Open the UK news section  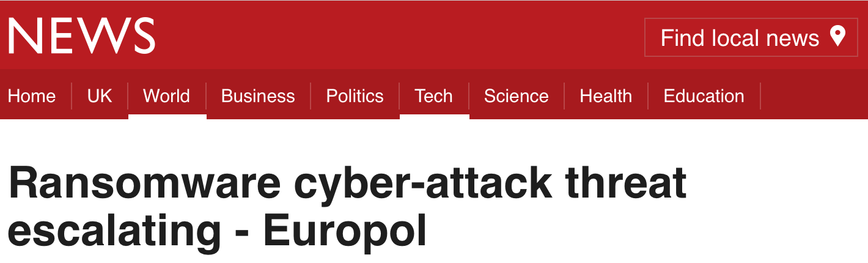click(x=100, y=96)
